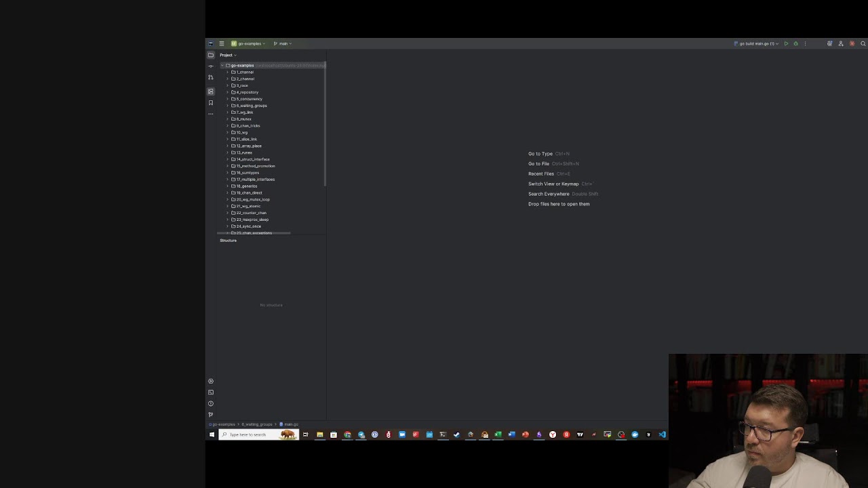Screen dimensions: 868x488
Task: Open the run configuration dropdown
Action: (777, 43)
